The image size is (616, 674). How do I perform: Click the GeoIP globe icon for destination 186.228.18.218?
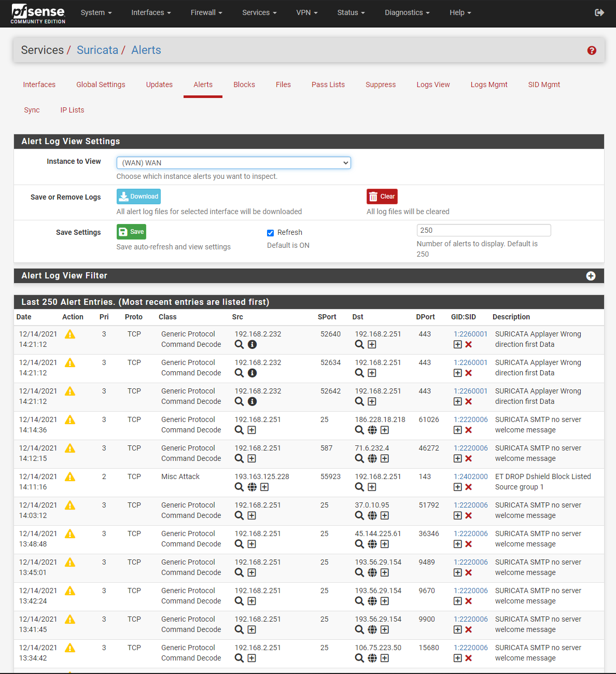[372, 430]
